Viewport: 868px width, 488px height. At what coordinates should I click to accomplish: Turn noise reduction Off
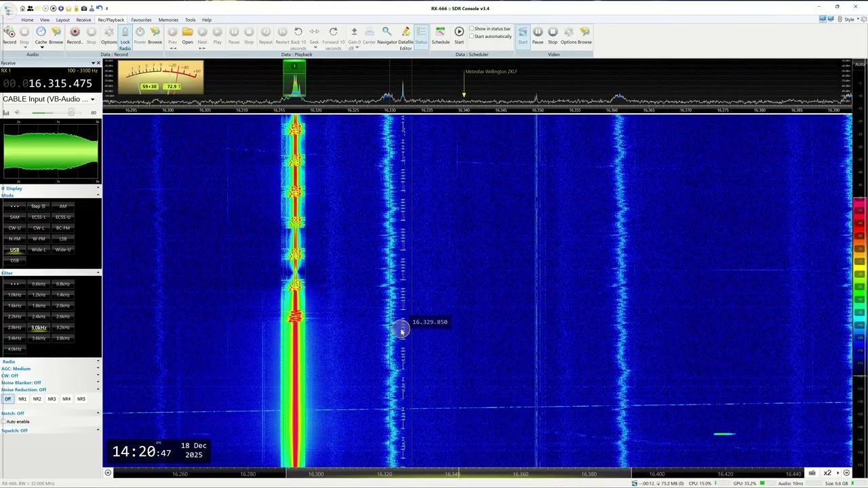click(7, 399)
